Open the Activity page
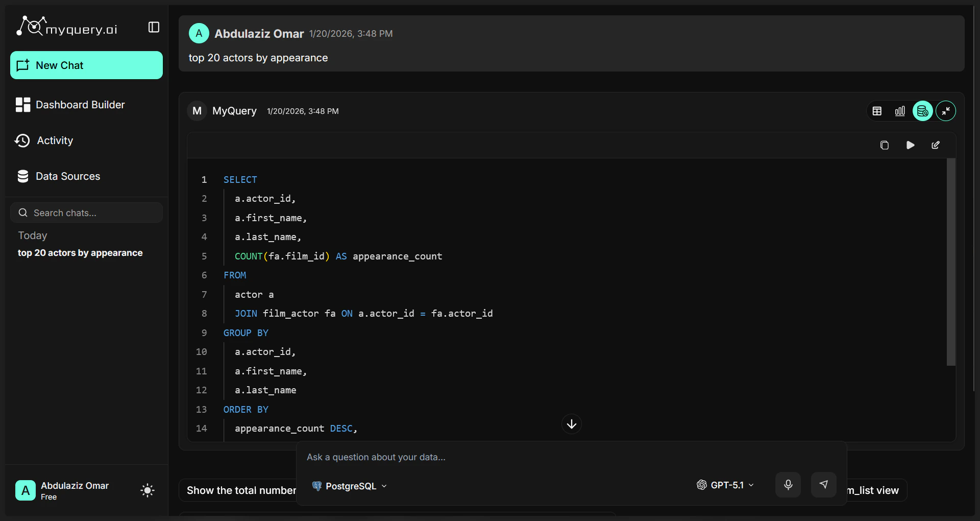Screen dimensions: 980x521 point(44,140)
